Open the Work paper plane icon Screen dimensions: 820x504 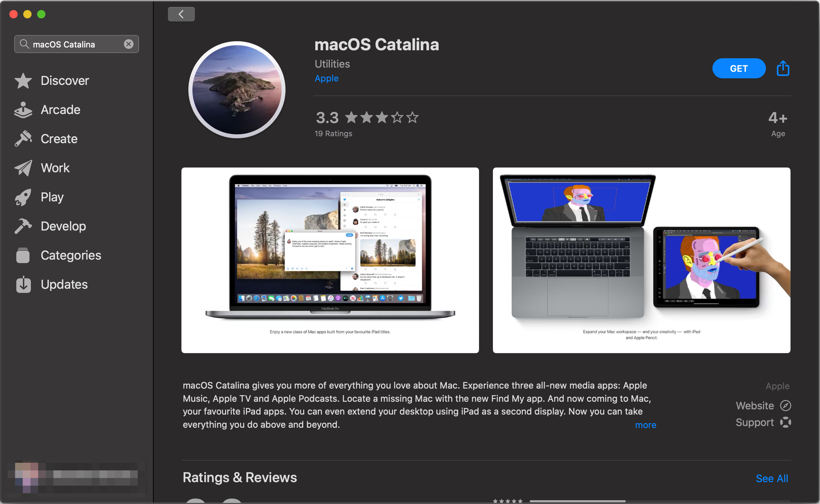tap(23, 168)
